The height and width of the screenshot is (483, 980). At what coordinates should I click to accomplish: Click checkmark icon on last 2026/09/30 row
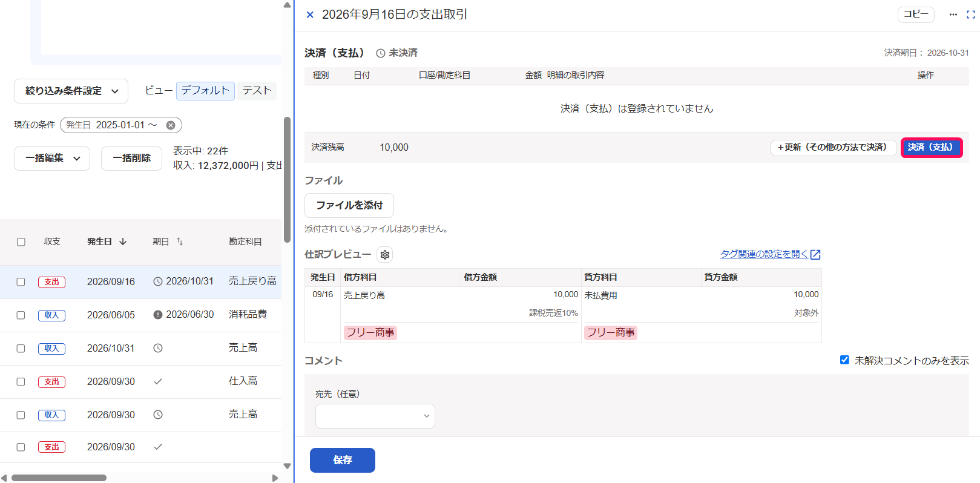[x=158, y=447]
